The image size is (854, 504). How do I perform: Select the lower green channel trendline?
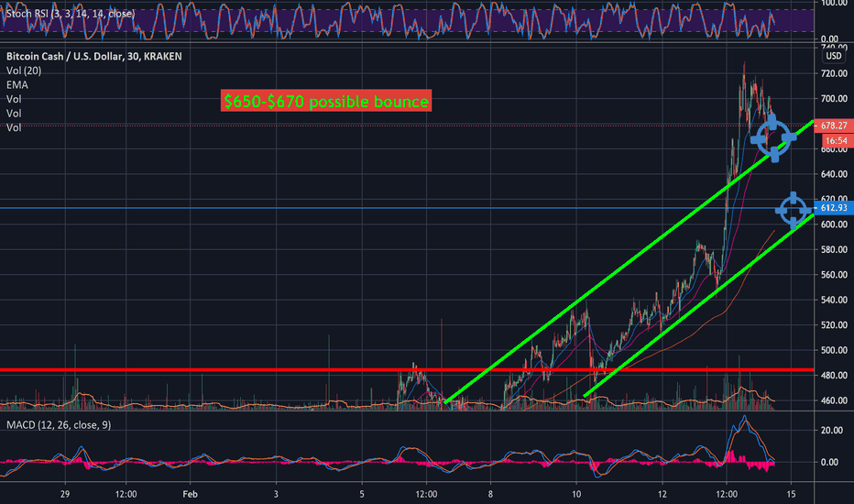(x=699, y=305)
